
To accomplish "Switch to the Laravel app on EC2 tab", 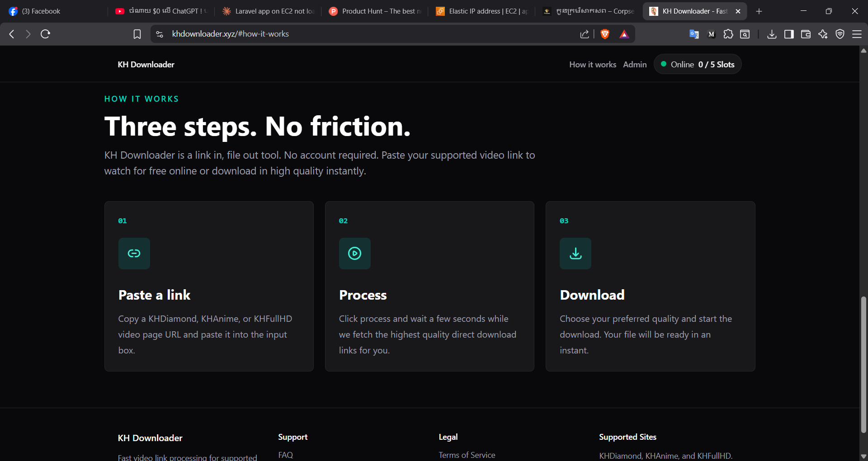I will [x=269, y=11].
